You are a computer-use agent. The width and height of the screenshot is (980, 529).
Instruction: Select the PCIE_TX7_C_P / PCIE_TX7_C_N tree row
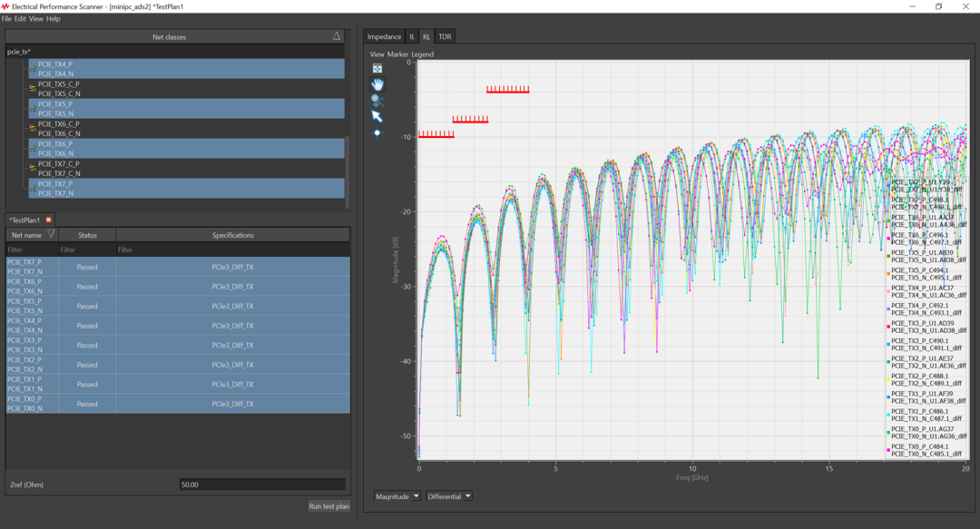pyautogui.click(x=186, y=168)
